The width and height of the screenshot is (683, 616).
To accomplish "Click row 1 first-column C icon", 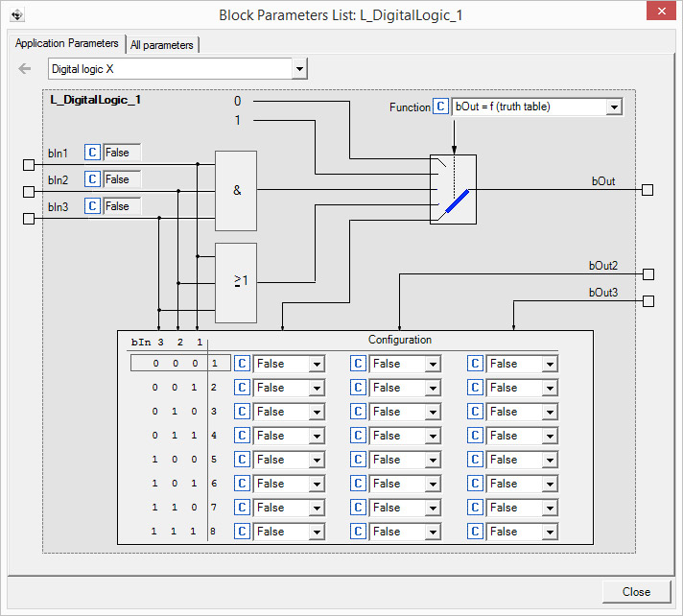I will pos(243,364).
